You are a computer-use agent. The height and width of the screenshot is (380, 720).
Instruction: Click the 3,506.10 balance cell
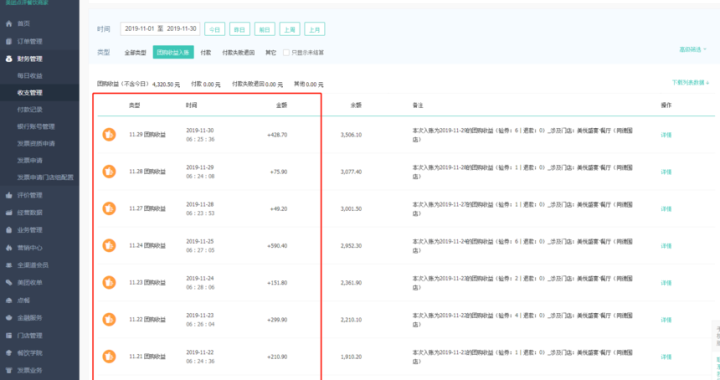(351, 135)
